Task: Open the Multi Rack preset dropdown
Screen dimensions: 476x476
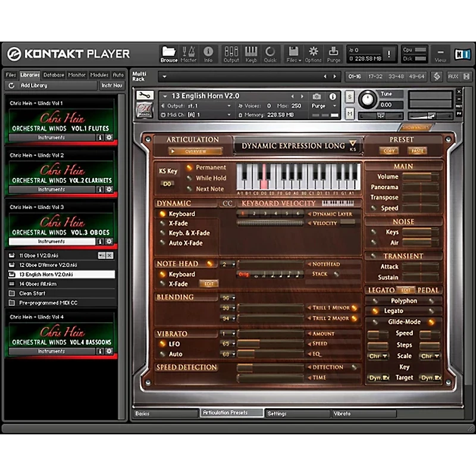Action: click(x=164, y=77)
